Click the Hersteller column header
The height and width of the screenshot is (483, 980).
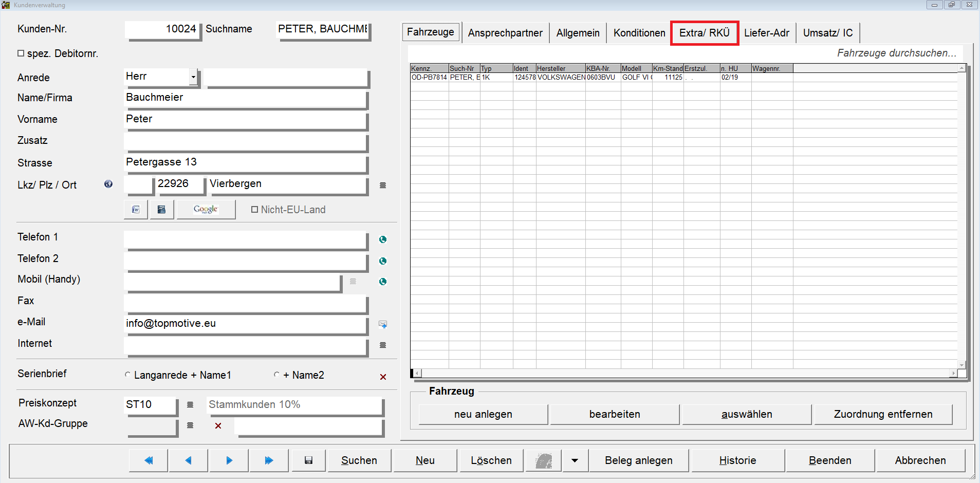pos(561,68)
